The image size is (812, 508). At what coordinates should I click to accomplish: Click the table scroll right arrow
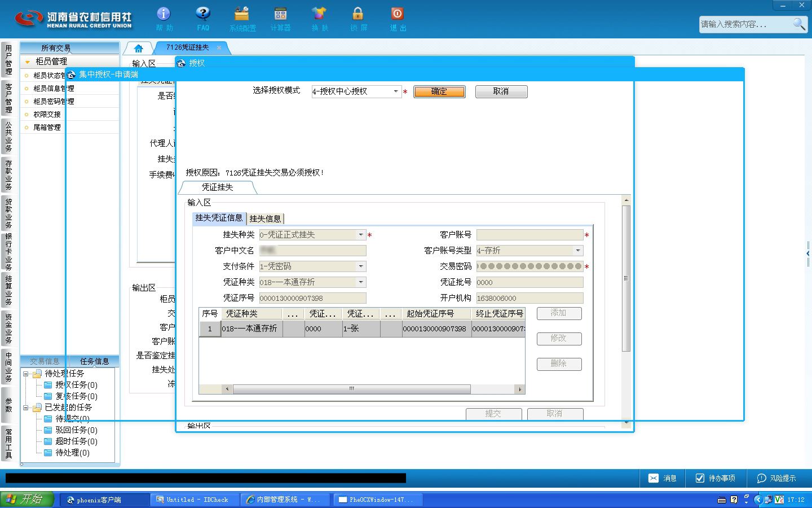coord(520,389)
